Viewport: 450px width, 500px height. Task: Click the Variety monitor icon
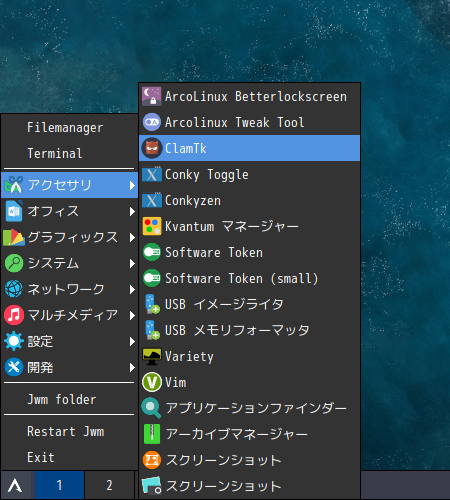(152, 356)
